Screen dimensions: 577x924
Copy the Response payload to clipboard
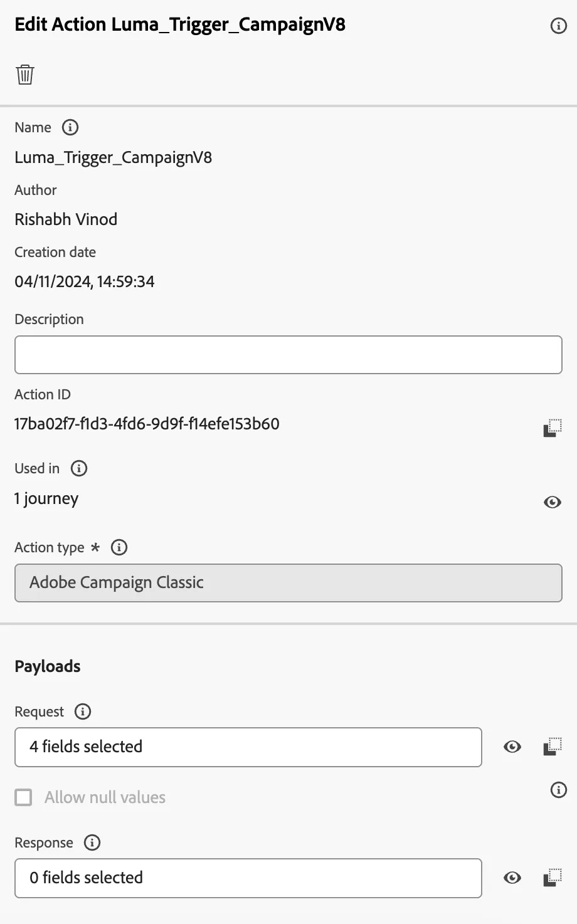[553, 878]
